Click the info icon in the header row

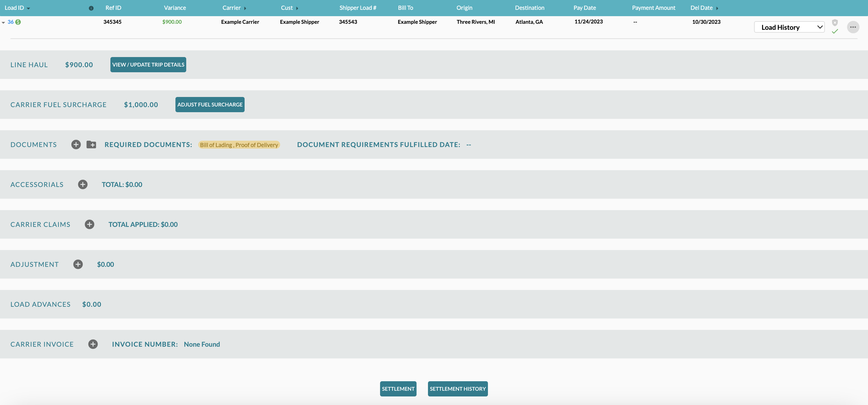pyautogui.click(x=91, y=8)
